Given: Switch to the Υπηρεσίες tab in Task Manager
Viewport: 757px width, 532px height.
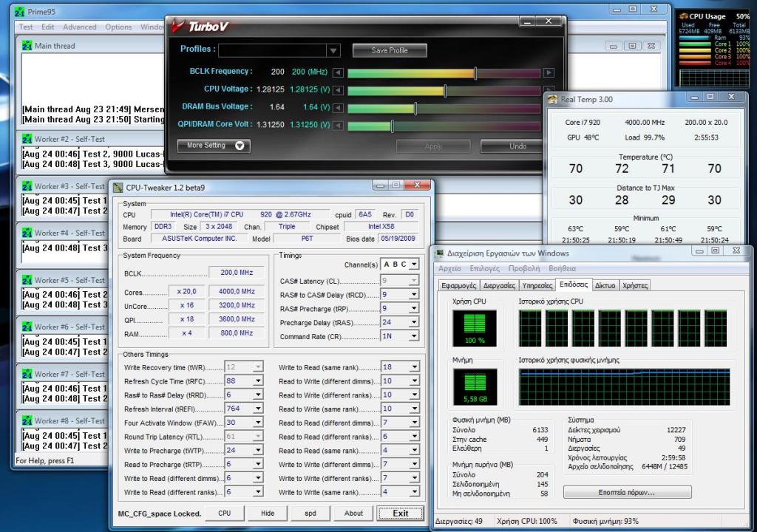Looking at the screenshot, I should pos(537,285).
